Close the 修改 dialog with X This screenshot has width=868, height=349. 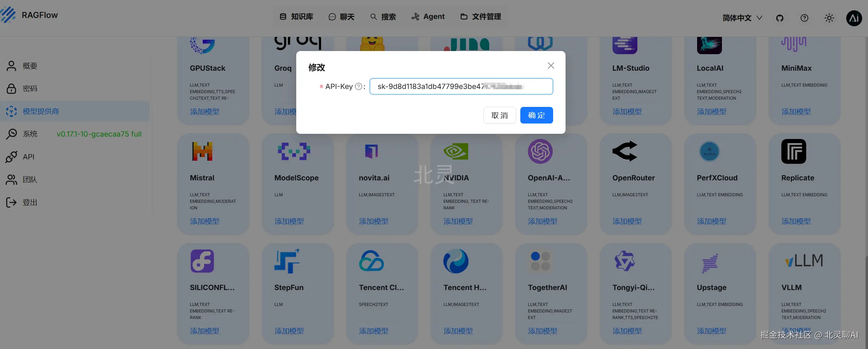coord(551,66)
